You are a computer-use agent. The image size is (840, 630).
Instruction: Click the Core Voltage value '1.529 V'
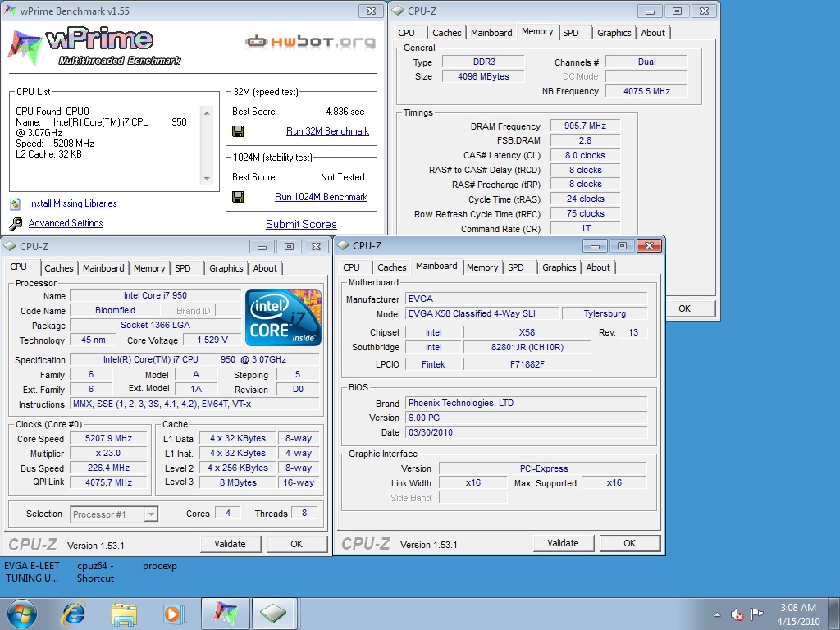[212, 340]
